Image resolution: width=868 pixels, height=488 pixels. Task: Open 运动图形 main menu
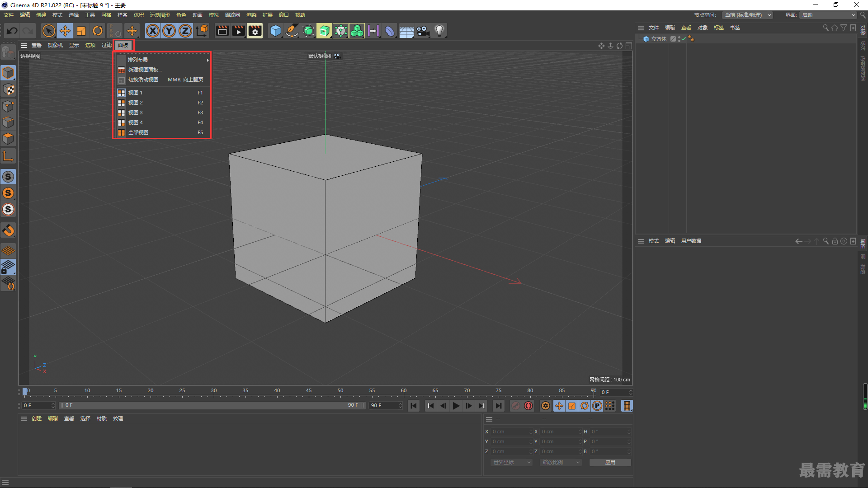click(160, 15)
